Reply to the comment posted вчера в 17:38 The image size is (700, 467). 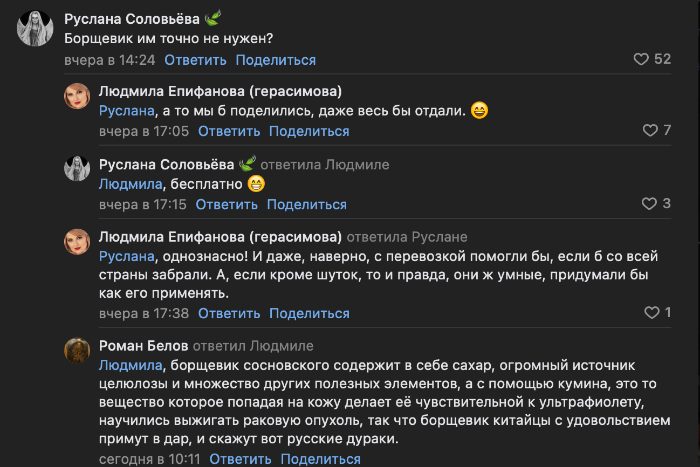click(x=229, y=313)
